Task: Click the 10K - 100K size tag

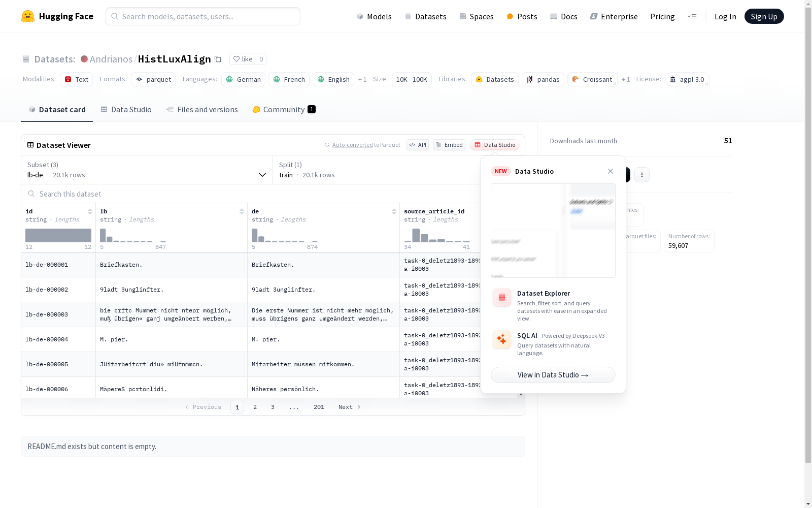Action: coord(412,79)
